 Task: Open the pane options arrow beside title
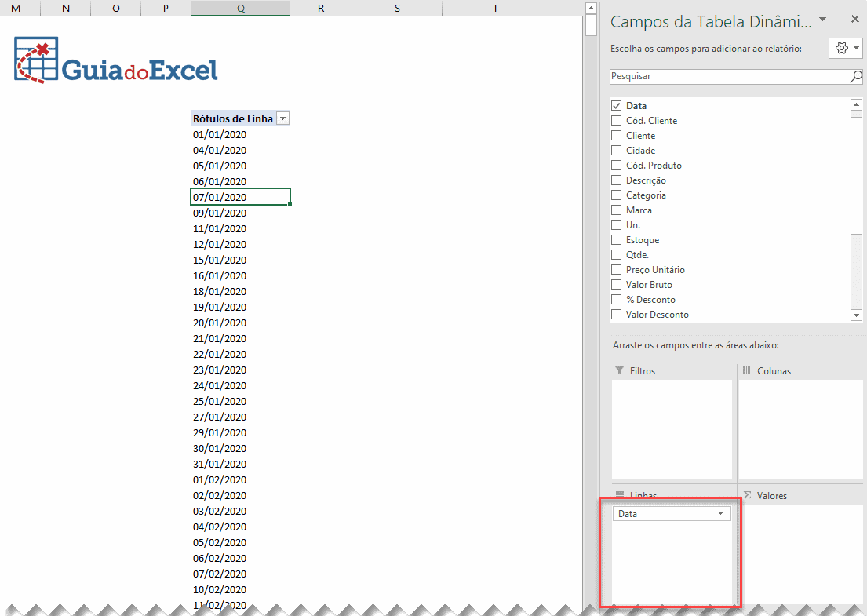pyautogui.click(x=821, y=19)
